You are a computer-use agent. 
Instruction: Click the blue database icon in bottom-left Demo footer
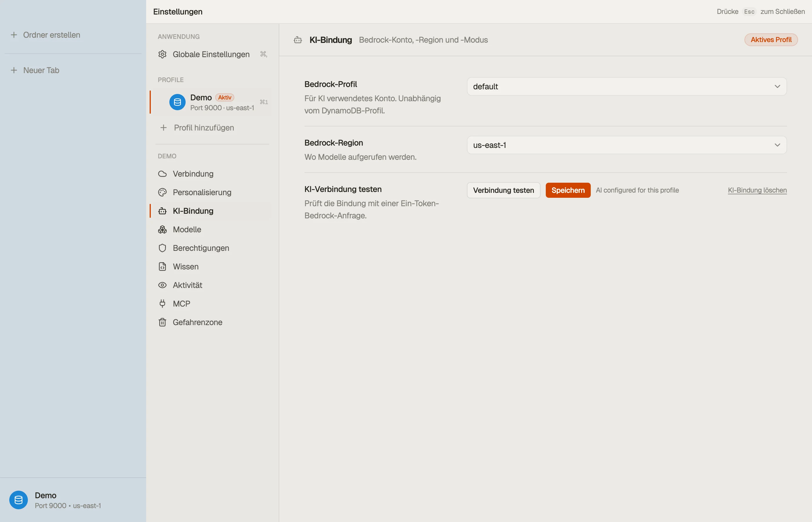click(x=19, y=500)
